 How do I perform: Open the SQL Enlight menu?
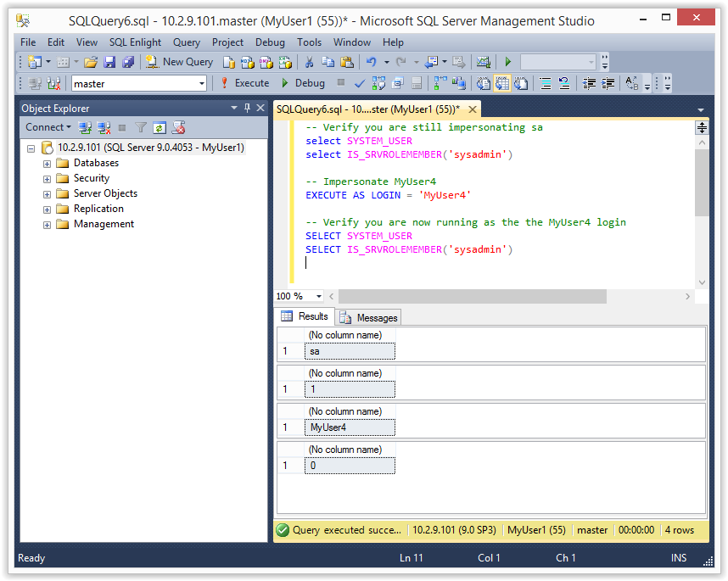(135, 42)
